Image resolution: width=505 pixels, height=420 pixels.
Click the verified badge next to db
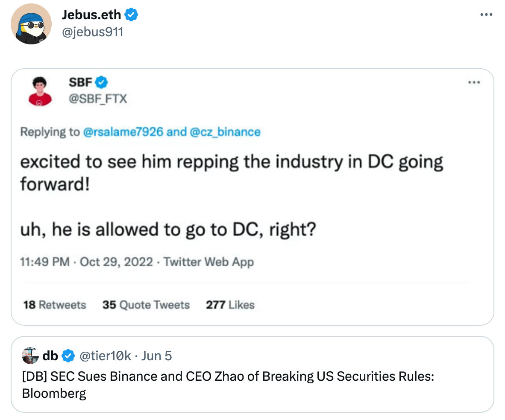(x=68, y=355)
